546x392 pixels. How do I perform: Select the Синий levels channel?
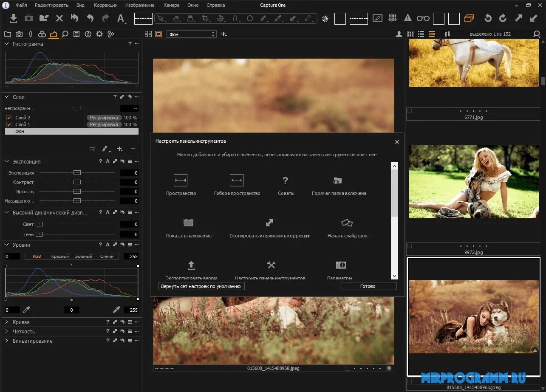pos(107,256)
